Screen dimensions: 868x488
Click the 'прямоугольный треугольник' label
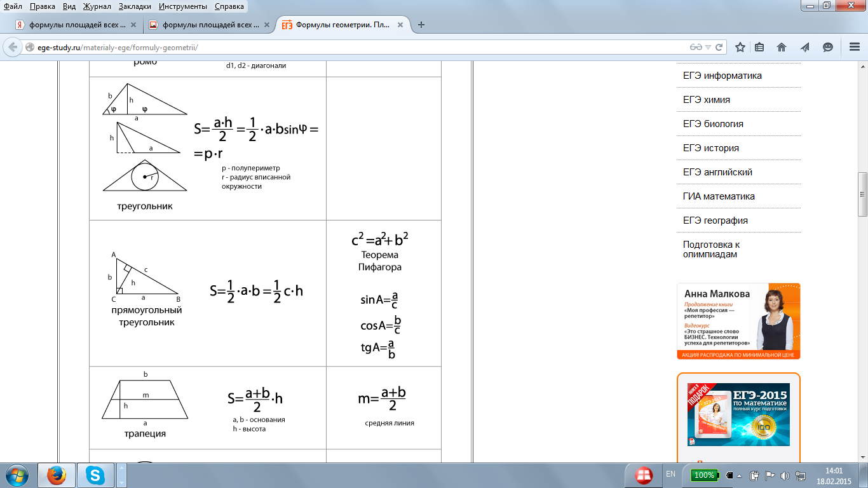point(146,316)
